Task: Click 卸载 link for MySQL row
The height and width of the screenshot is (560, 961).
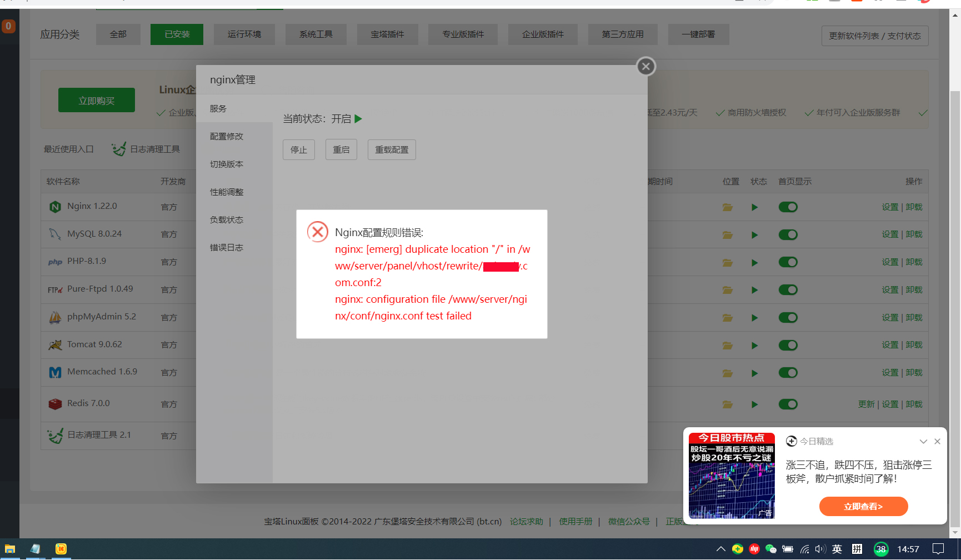Action: tap(914, 234)
